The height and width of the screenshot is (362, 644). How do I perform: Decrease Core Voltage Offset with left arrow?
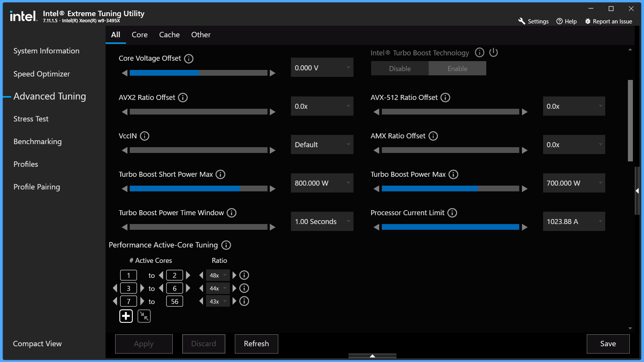(124, 73)
